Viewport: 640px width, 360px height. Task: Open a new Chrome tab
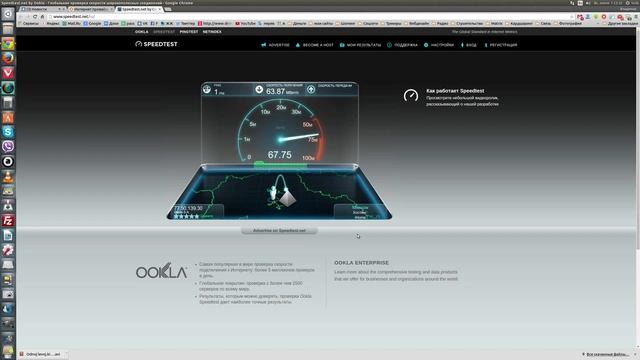point(168,9)
